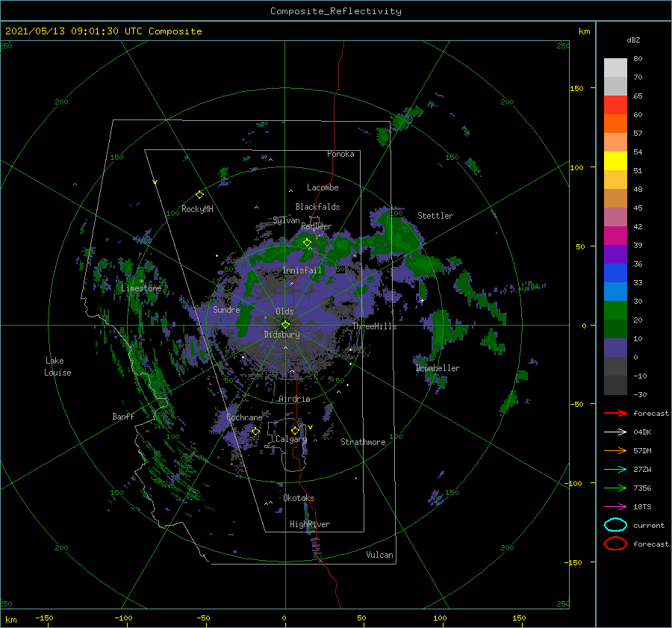
Task: Click the RockyMH label
Action: [197, 209]
